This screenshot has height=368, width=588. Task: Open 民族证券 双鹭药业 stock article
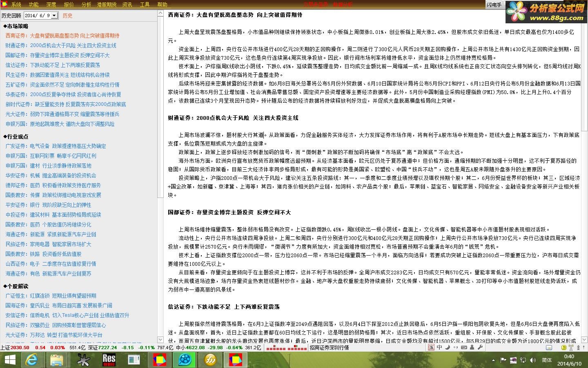[x=56, y=325]
